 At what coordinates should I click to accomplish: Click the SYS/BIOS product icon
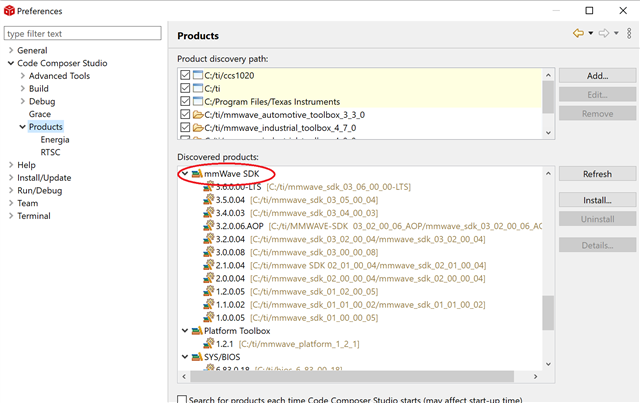click(x=197, y=356)
